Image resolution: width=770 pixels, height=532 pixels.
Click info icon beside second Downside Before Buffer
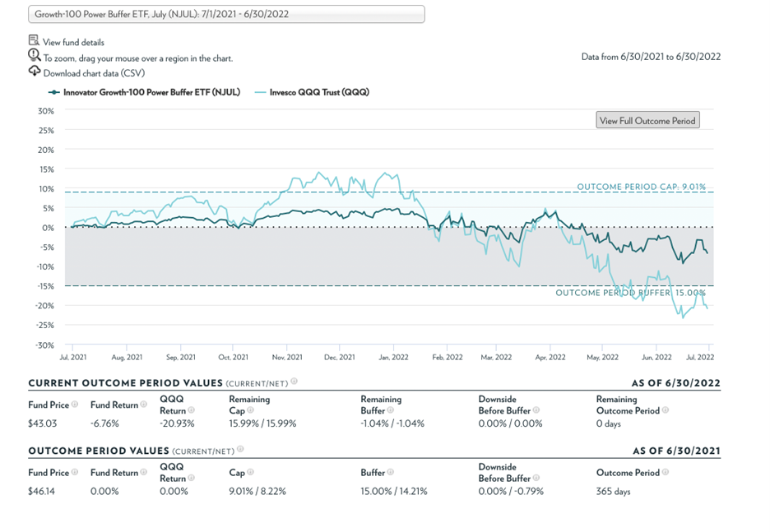[x=536, y=478]
